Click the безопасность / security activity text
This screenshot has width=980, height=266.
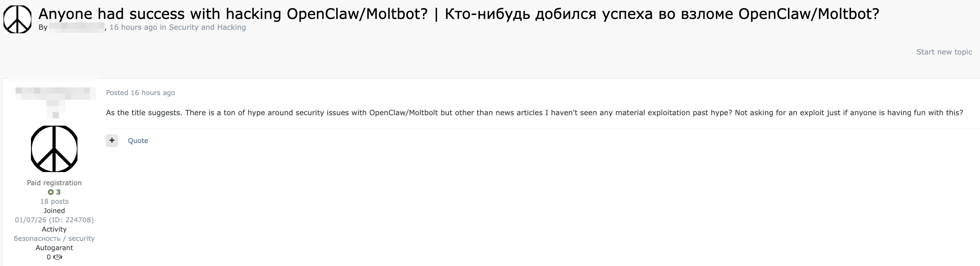[54, 239]
